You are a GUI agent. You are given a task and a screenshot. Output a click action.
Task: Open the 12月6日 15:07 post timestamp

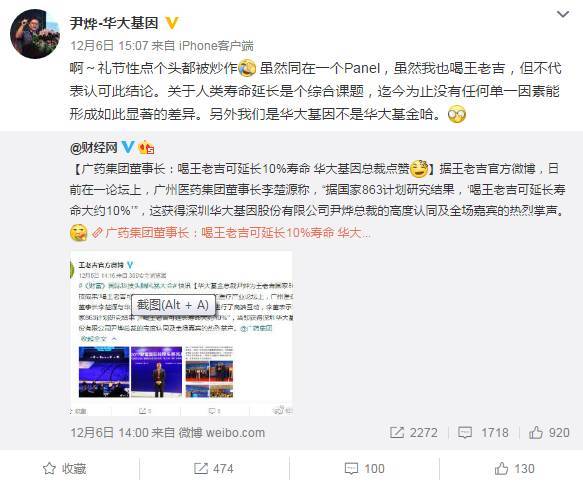point(109,46)
